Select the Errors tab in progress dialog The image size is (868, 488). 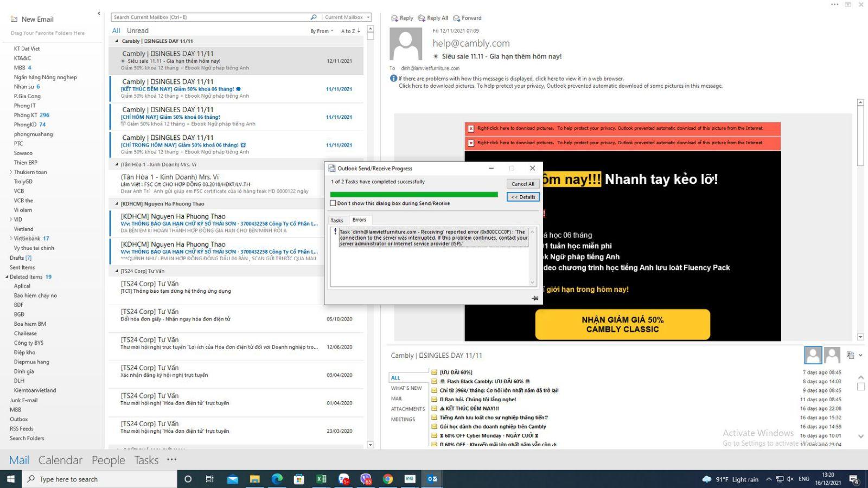[359, 220]
